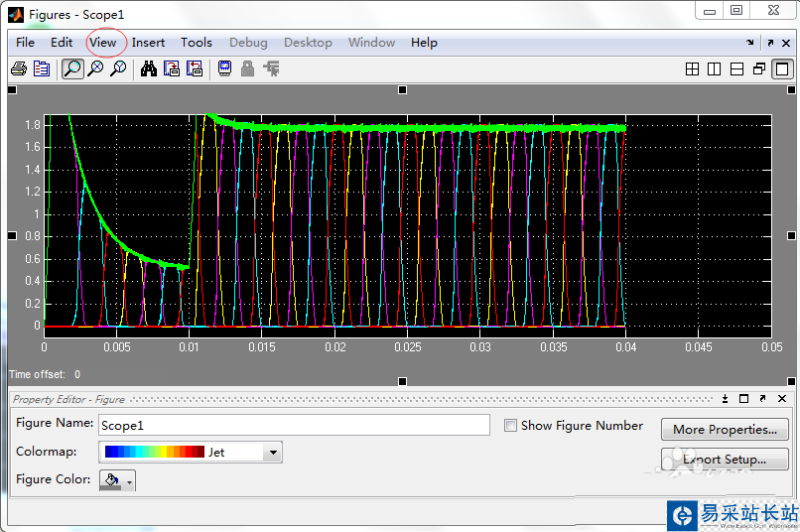Click the Figure Name input field
Screen dimensions: 800x532
pos(294,425)
